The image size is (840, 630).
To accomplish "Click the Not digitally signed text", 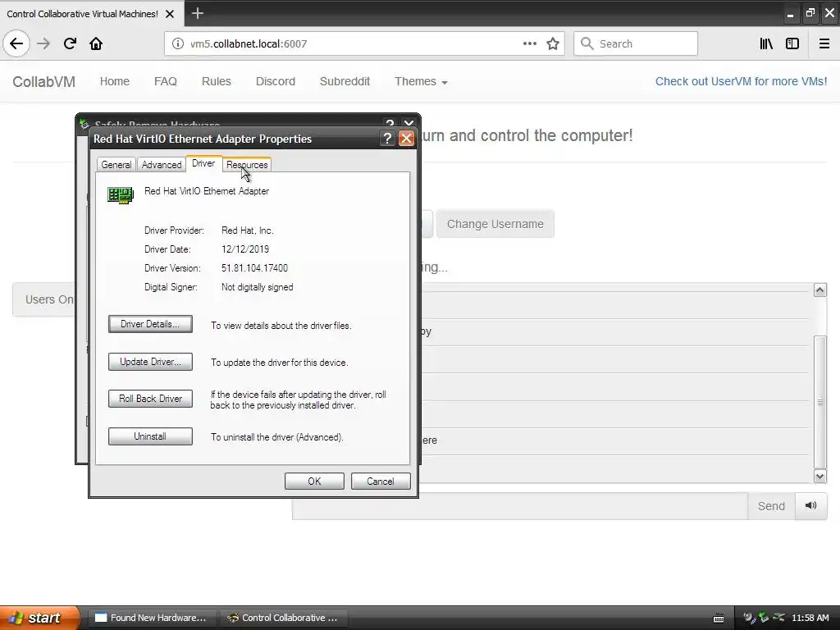I will point(257,287).
